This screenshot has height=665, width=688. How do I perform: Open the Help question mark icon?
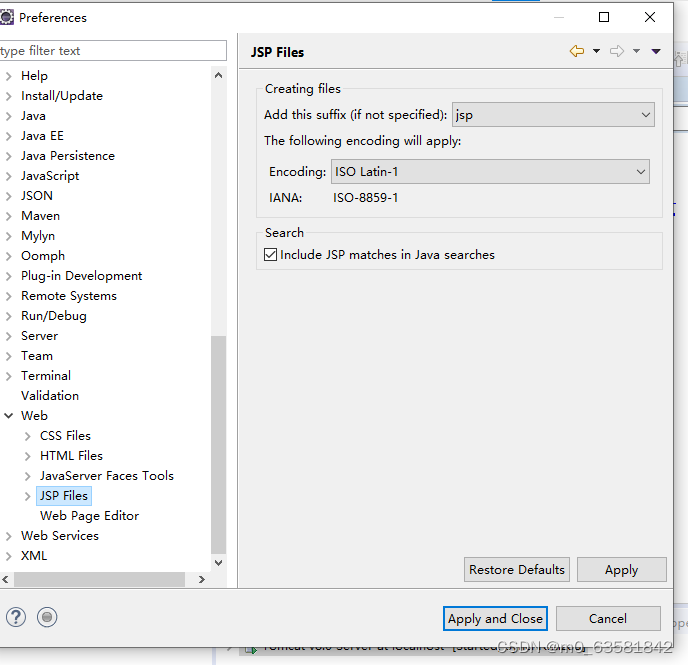point(16,617)
